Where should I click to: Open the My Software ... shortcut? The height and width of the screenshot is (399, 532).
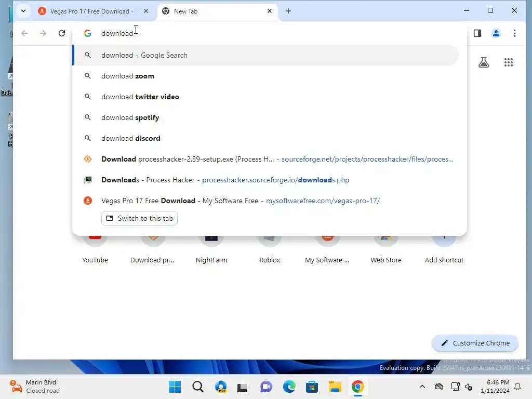pyautogui.click(x=327, y=249)
